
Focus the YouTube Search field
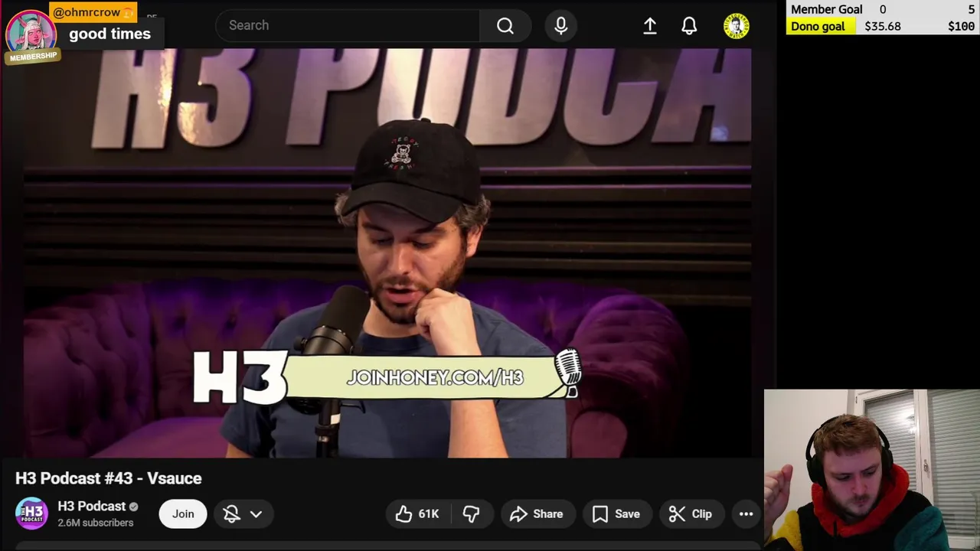pyautogui.click(x=348, y=25)
